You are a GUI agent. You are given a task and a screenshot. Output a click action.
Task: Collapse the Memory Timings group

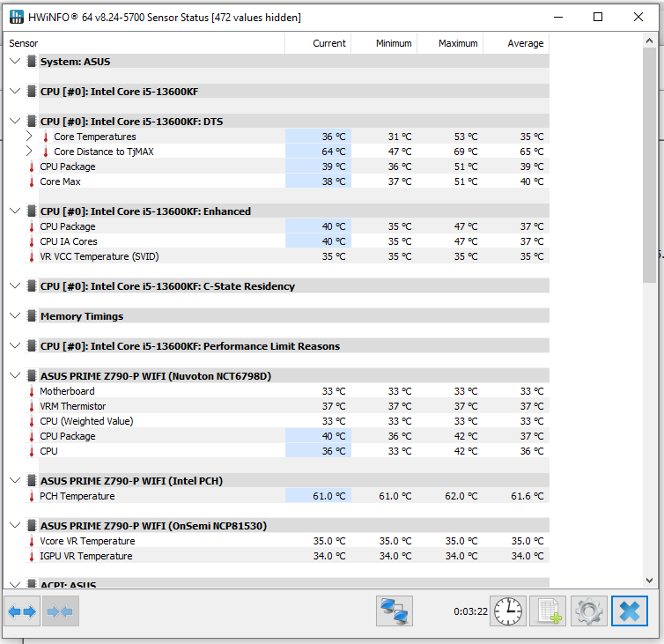click(15, 315)
